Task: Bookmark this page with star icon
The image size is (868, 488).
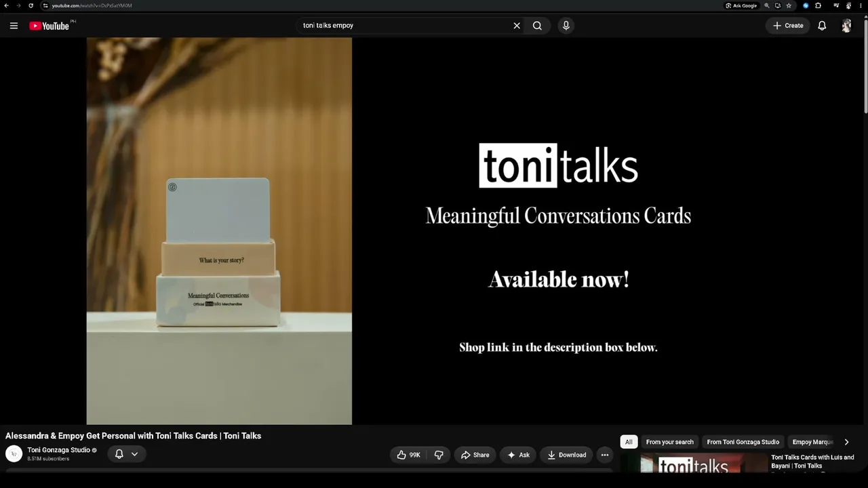Action: pos(789,5)
